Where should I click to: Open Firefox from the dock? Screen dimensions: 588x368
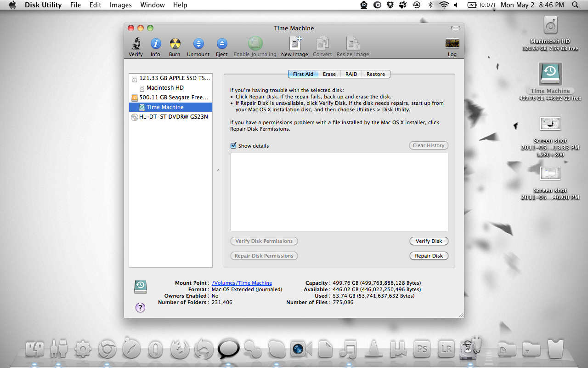[180, 349]
